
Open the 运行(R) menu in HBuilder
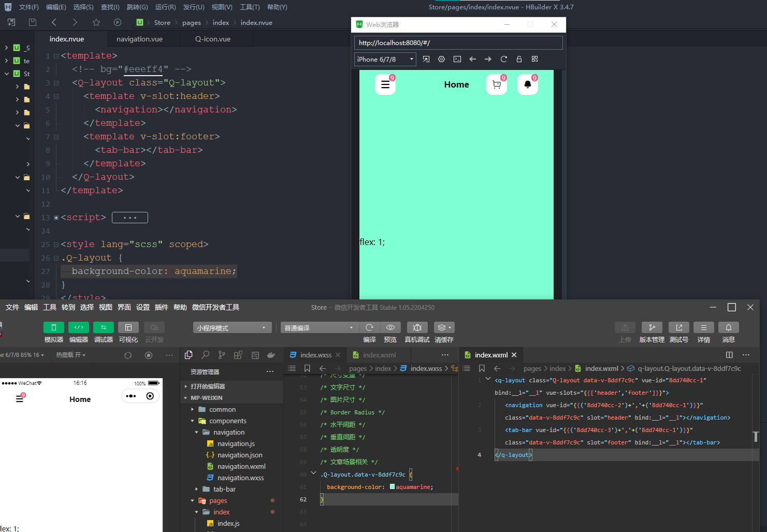pyautogui.click(x=165, y=7)
